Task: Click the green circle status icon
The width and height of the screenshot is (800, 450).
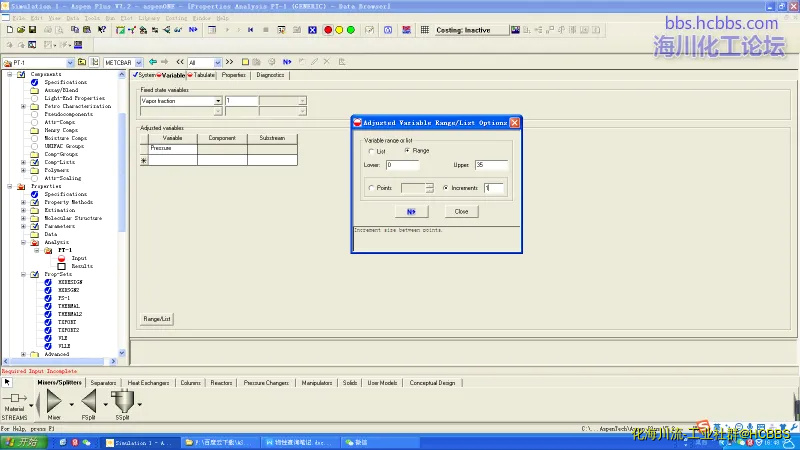Action: pos(351,30)
